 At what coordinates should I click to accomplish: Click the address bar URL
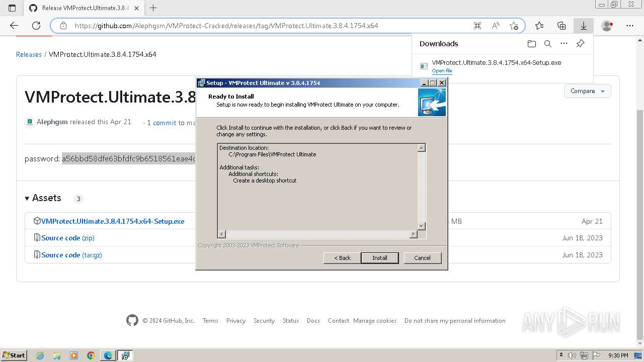[x=226, y=26]
